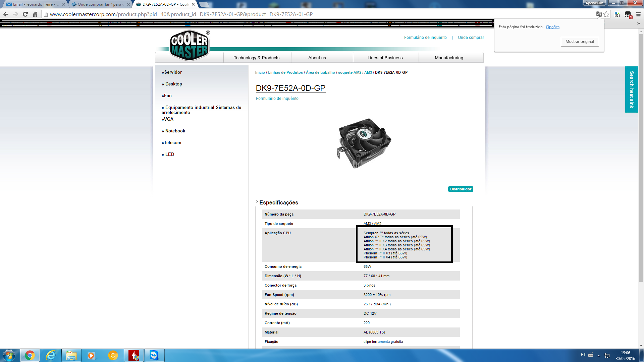Screen dimensions: 644x362
Task: Click the Show desktop strip beside the clock
Action: 641,355
